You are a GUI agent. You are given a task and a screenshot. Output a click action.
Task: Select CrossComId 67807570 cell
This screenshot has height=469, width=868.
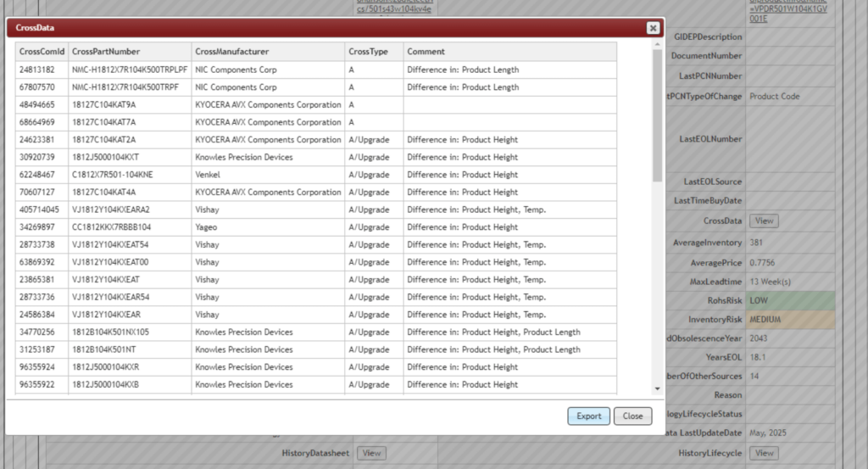pos(42,87)
